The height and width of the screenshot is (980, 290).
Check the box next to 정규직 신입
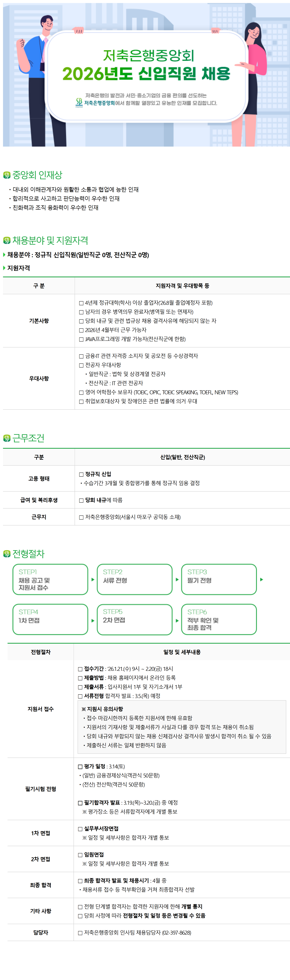tap(81, 474)
